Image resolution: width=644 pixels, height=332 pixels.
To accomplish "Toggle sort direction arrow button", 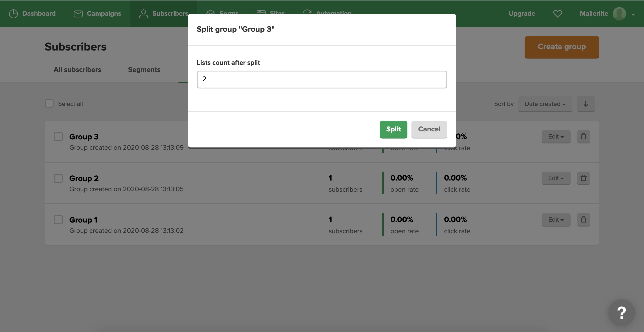I will (585, 104).
